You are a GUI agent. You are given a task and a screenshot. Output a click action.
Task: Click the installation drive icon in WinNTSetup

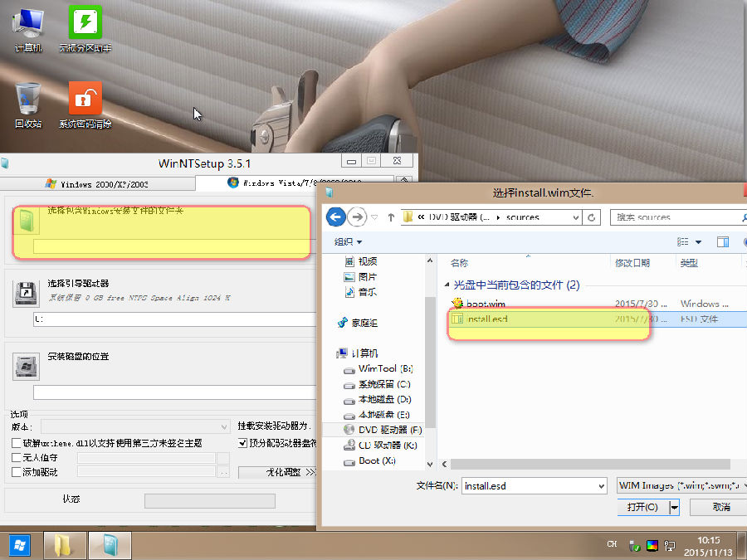click(x=27, y=367)
